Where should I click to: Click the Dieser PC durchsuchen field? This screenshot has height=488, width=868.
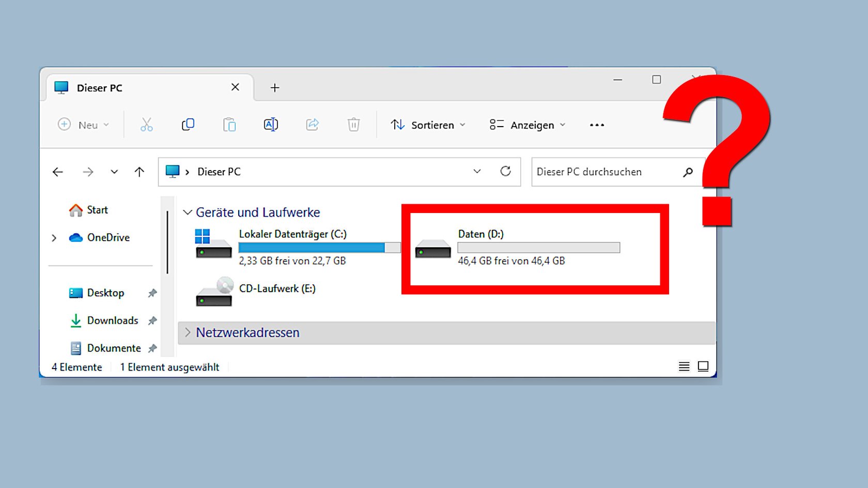point(607,172)
